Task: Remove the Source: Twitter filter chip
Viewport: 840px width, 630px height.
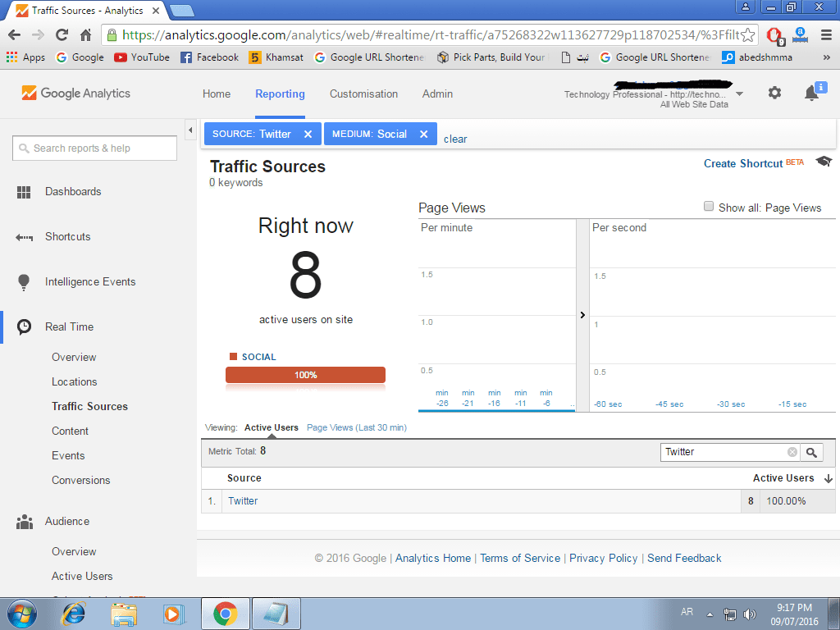Action: click(308, 135)
